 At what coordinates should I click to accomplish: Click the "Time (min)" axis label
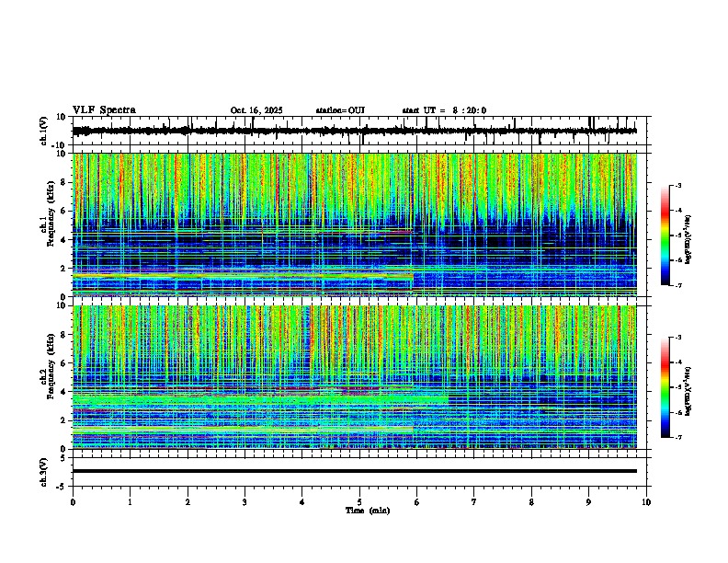point(368,511)
